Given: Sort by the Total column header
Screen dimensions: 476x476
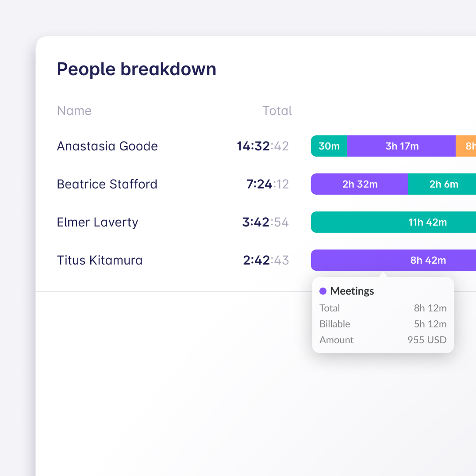Looking at the screenshot, I should pyautogui.click(x=277, y=111).
